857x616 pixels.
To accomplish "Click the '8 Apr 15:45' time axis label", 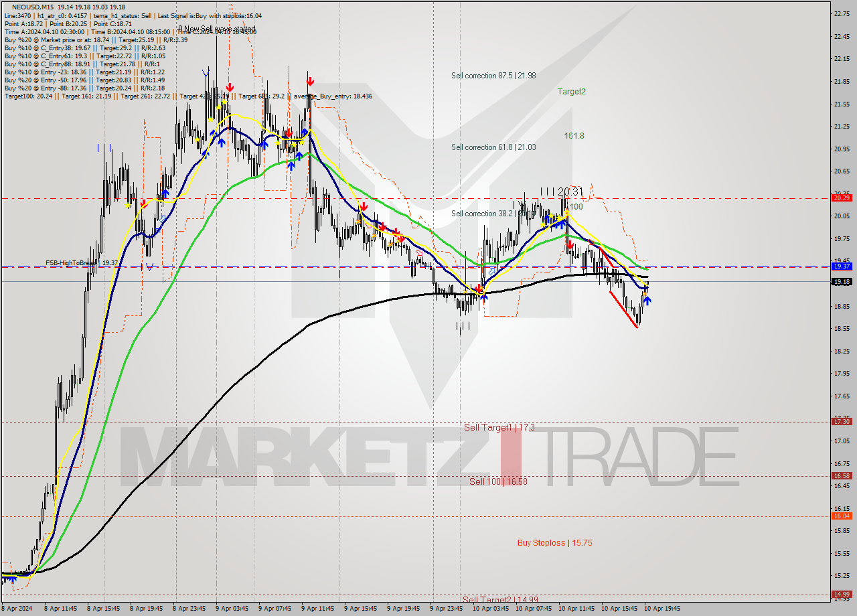I will point(104,609).
